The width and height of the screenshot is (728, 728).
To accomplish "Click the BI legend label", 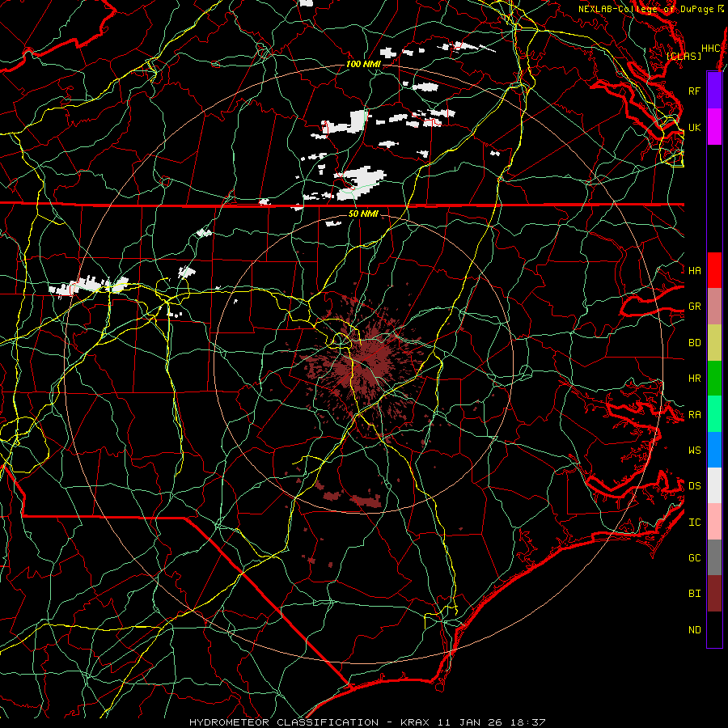I will pos(695,594).
